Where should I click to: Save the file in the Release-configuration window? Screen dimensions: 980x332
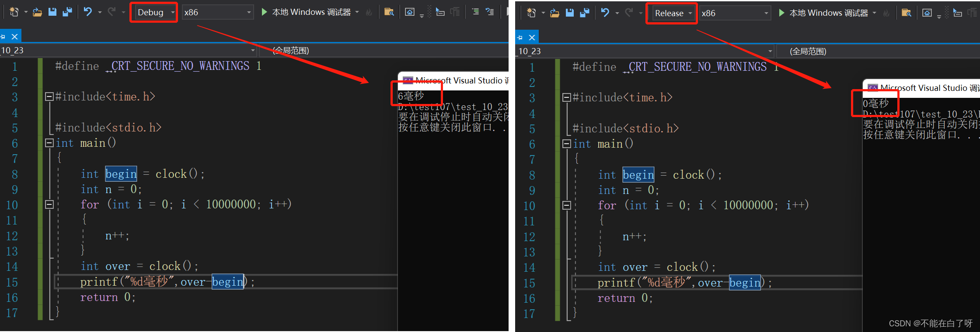[570, 13]
